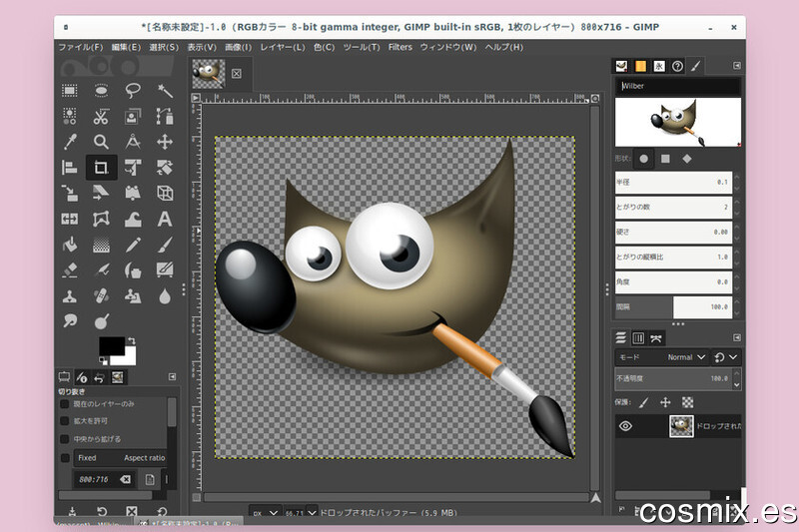
Task: Toggle 中央から拡げる checkbox
Action: point(65,439)
